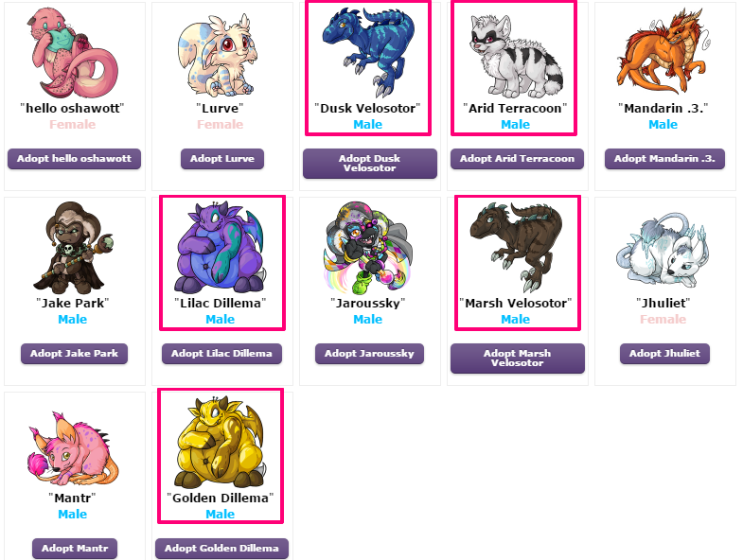743x560 pixels.
Task: Click Adopt hello oshawott button
Action: coord(74,159)
